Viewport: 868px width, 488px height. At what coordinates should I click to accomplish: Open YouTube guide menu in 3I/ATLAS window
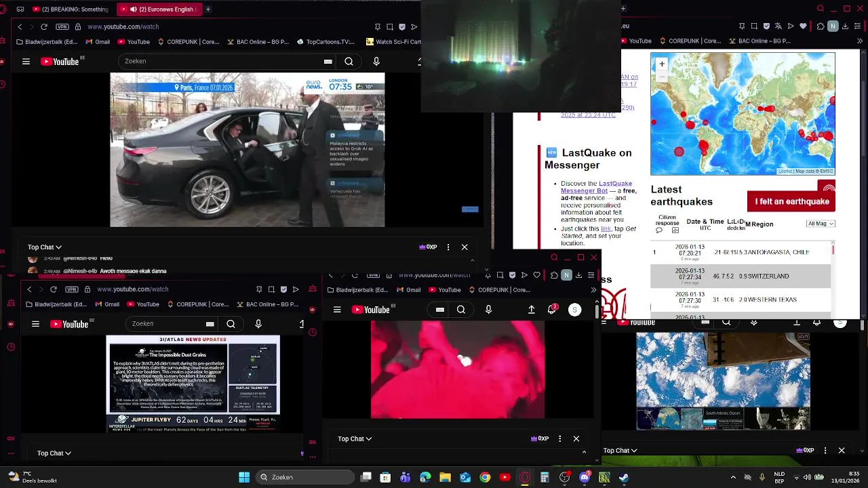(35, 324)
